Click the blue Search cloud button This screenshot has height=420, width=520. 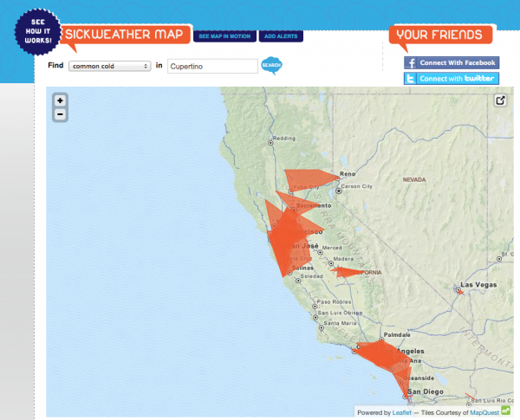(271, 65)
